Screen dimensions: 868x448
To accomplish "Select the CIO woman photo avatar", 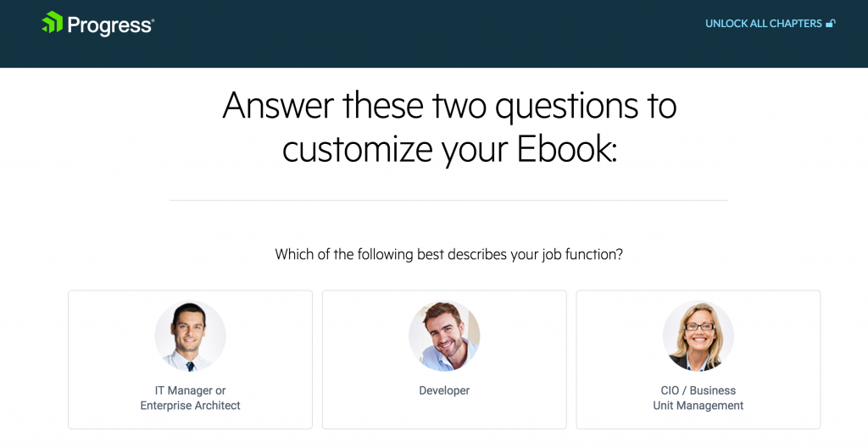I will point(698,335).
